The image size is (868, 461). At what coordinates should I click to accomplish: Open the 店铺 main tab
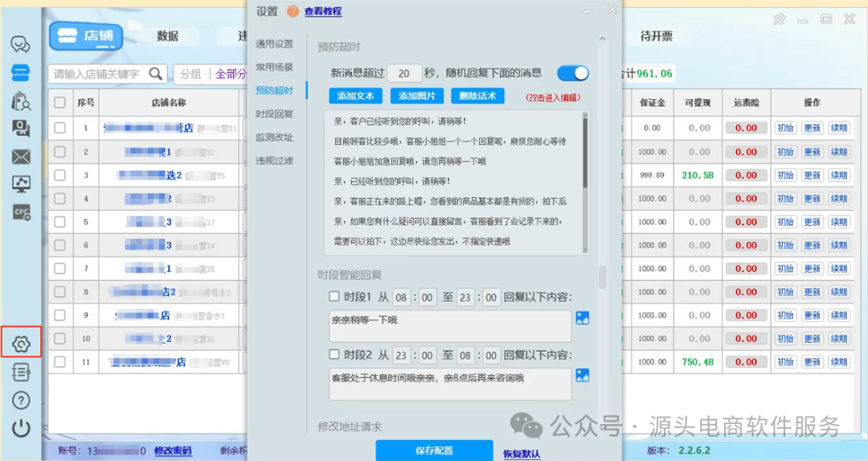[86, 36]
